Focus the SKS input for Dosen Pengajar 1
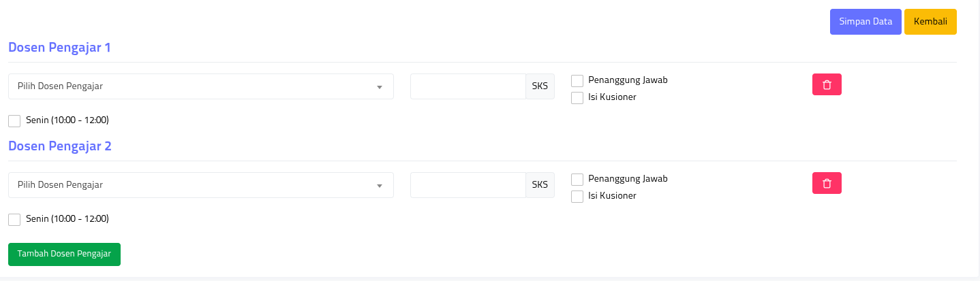 pos(468,86)
